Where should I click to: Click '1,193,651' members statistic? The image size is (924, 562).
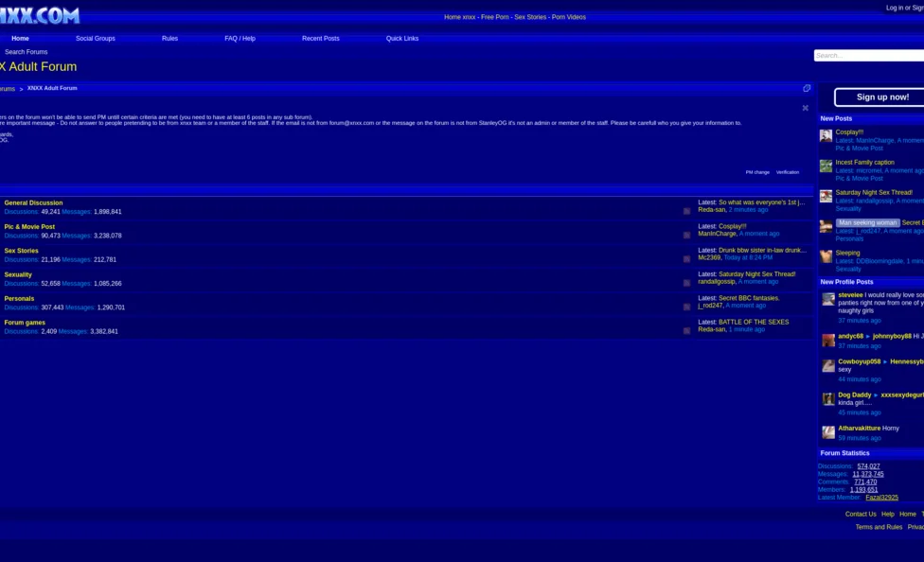[x=863, y=490]
